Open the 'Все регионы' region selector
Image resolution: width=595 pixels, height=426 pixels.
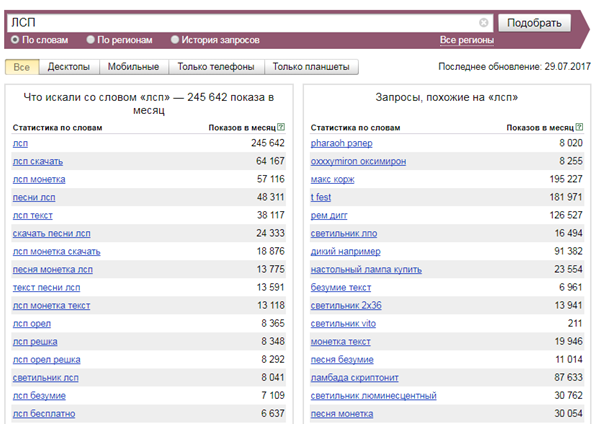pyautogui.click(x=467, y=40)
